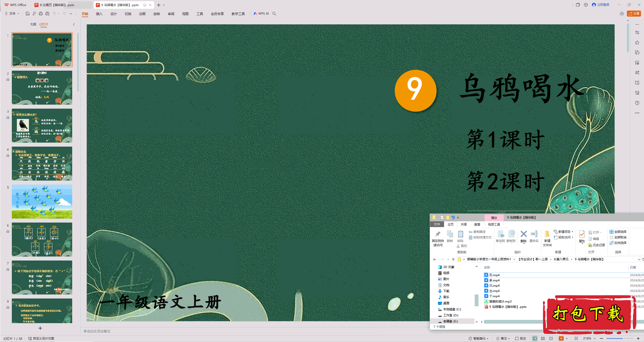The image size is (644, 342).
Task: Open the Smart Beautify dropdown in status bar
Action: pyautogui.click(x=478, y=338)
